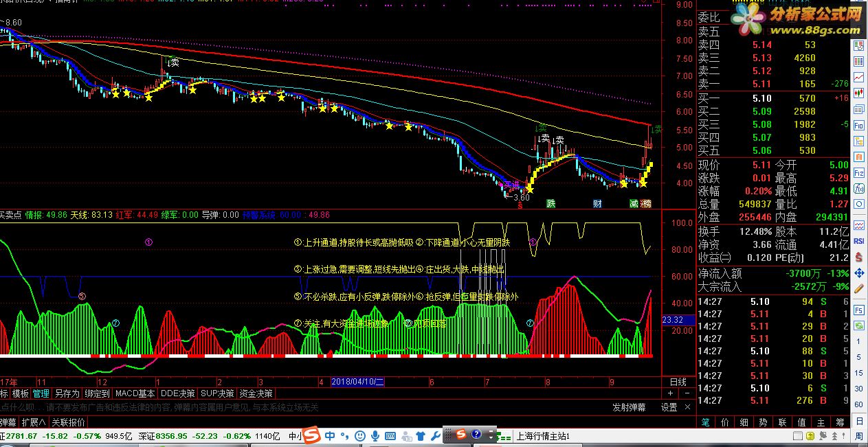
Task: Click the Sogou S input method icon
Action: [x=311, y=435]
